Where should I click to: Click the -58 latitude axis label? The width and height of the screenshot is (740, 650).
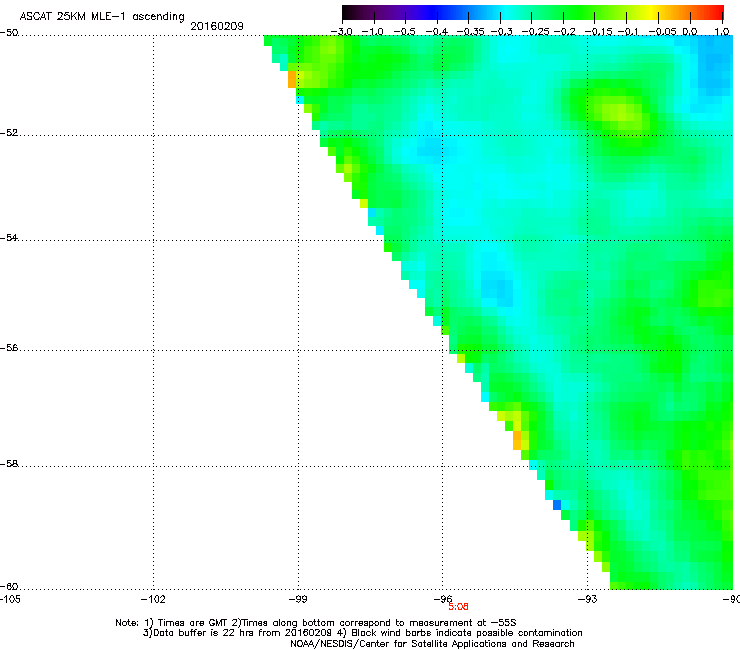pyautogui.click(x=9, y=464)
